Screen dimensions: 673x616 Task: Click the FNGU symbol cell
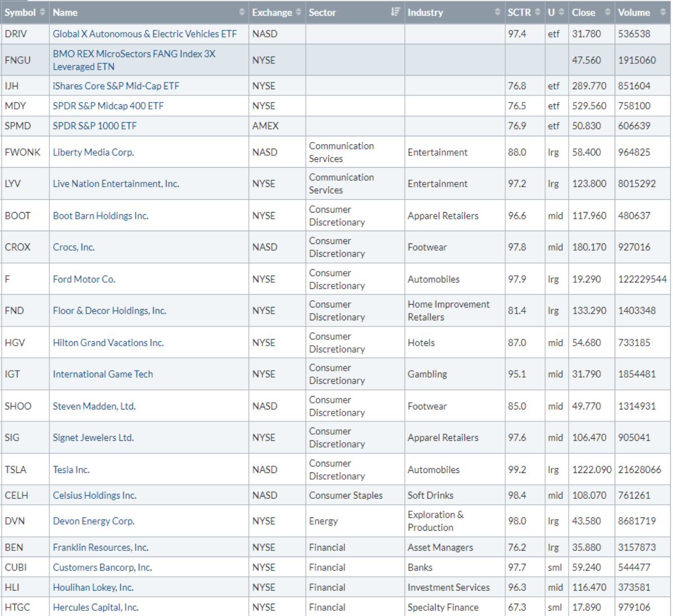coord(18,60)
